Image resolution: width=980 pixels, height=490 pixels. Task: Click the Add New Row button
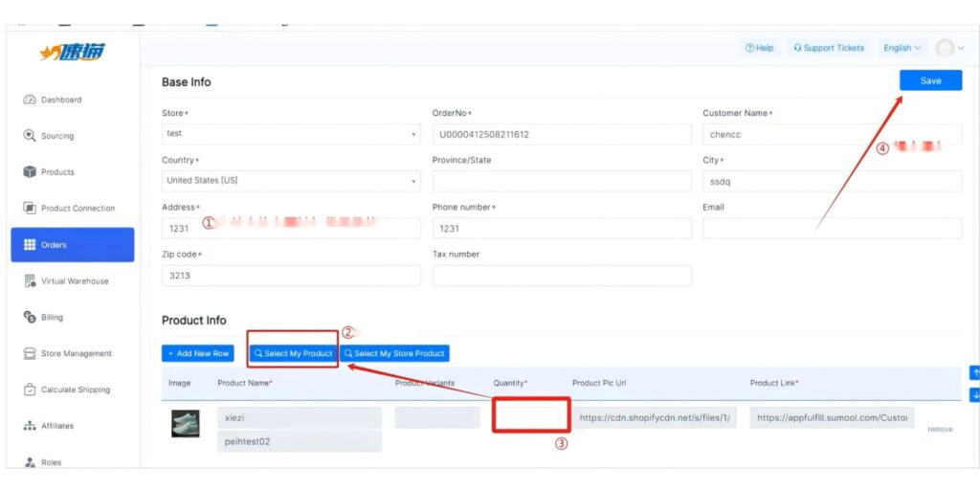[197, 353]
